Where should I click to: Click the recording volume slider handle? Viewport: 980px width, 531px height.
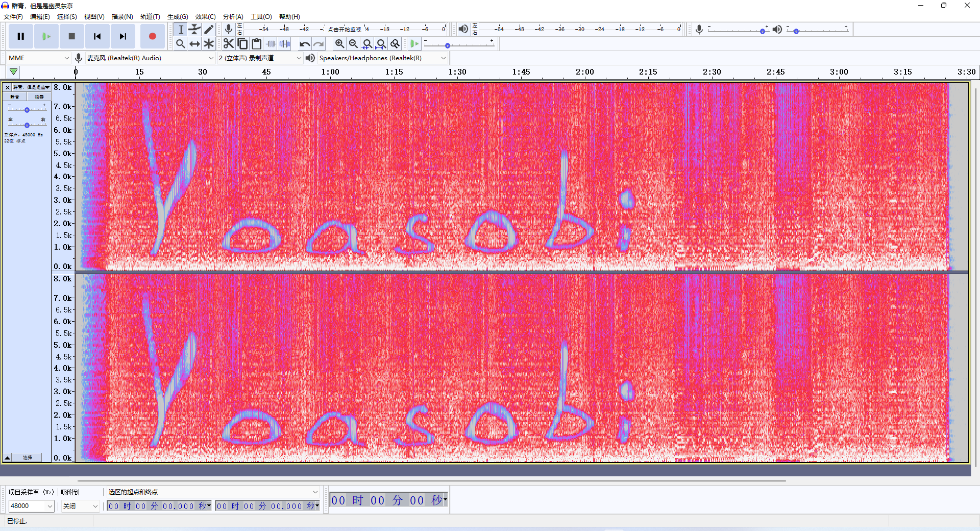click(x=763, y=31)
